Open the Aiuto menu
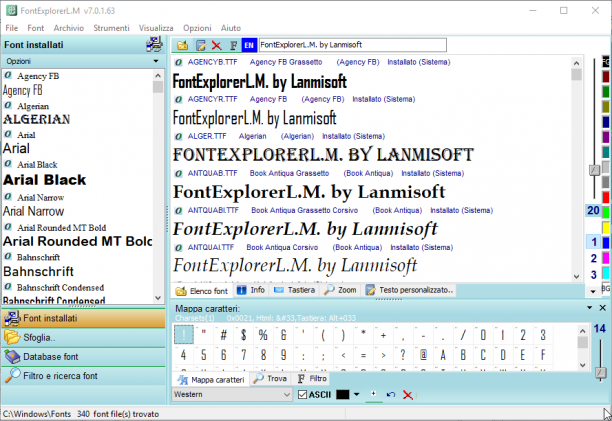 point(231,28)
